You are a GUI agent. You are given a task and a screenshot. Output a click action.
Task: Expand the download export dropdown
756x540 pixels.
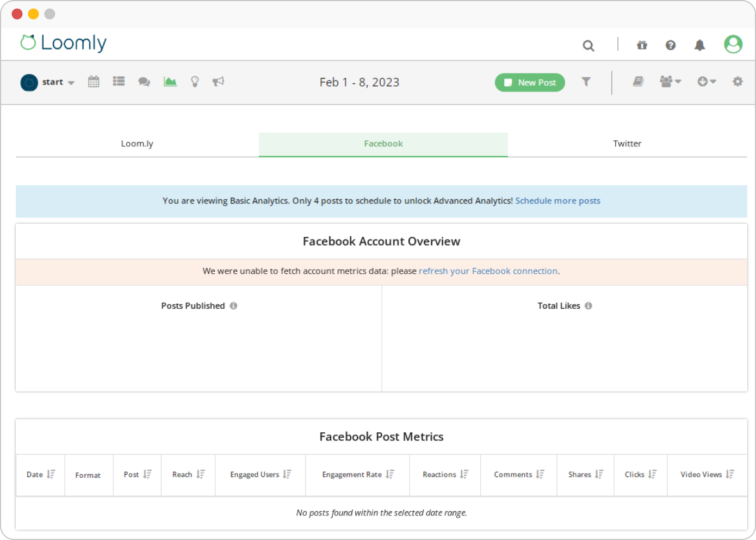click(x=707, y=82)
